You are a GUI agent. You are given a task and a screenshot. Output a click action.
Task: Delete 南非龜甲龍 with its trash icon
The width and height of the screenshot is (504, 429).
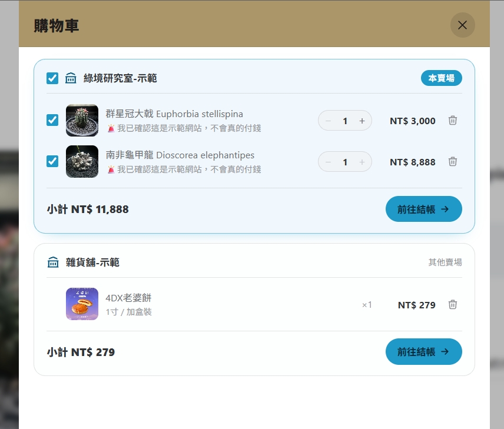(x=453, y=162)
